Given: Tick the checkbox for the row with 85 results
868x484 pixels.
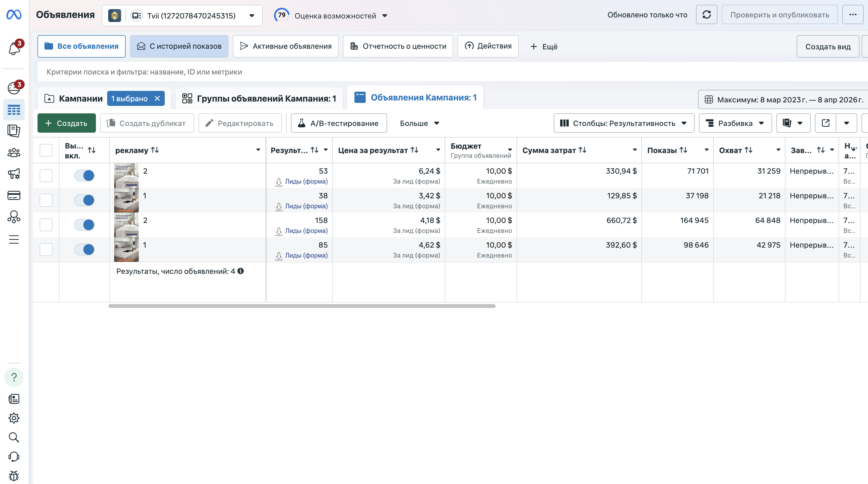Looking at the screenshot, I should coord(46,250).
